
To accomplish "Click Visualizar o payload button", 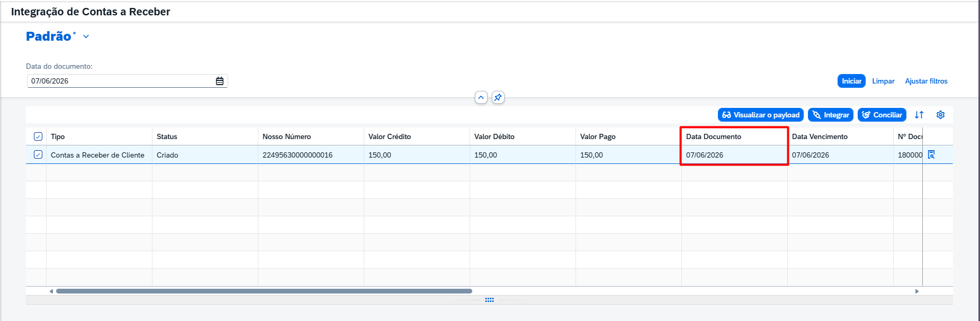I will [761, 115].
